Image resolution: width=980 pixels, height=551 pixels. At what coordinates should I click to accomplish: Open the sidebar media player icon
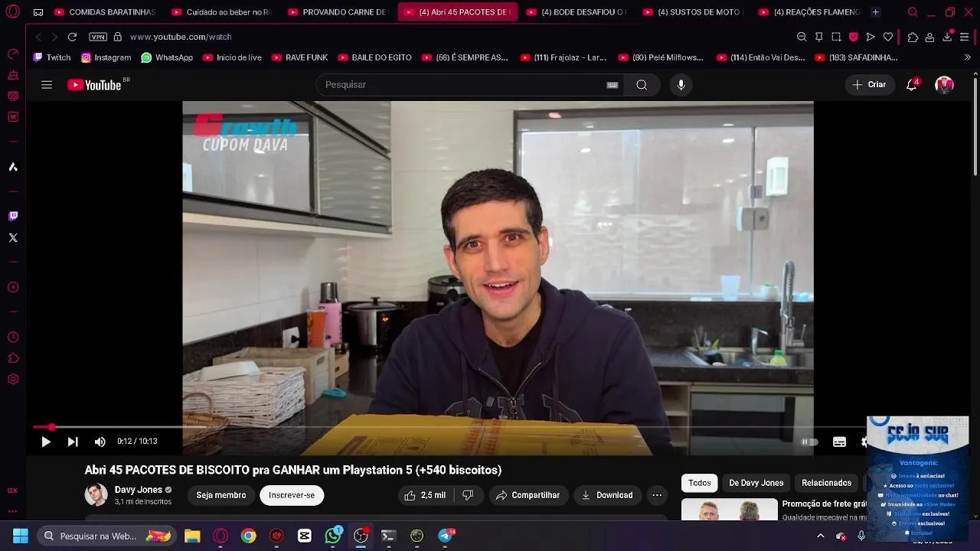point(13,287)
